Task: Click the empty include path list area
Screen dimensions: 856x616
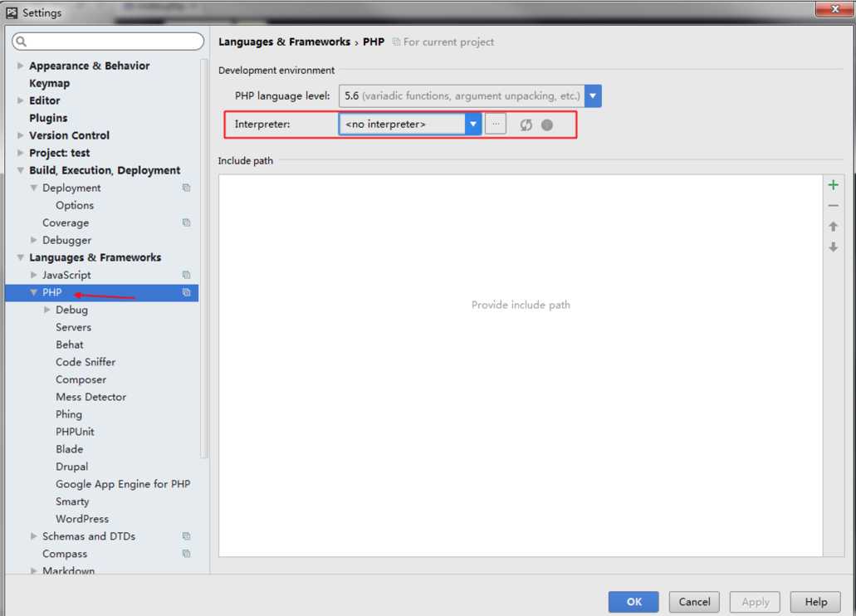Action: tap(521, 365)
